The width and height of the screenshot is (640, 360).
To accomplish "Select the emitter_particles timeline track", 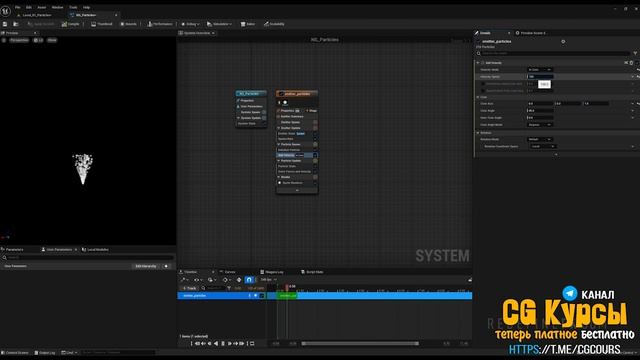I will coord(222,296).
